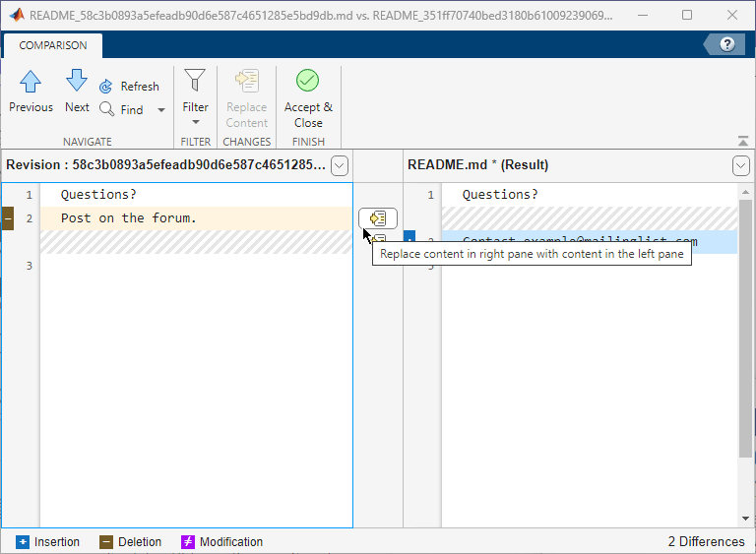This screenshot has height=554, width=756.
Task: Click the "Post on the forum." line
Action: (128, 218)
